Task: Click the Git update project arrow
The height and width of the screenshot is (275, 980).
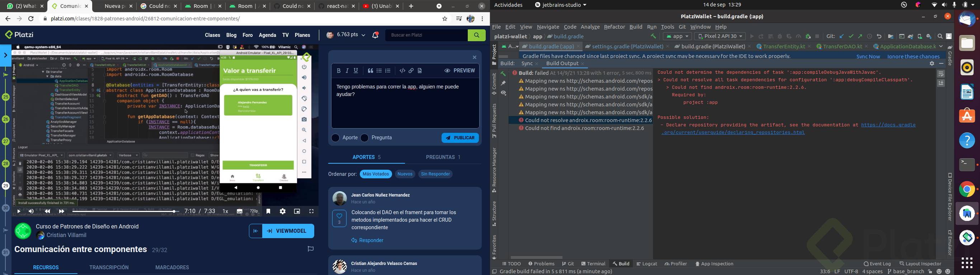Action: 842,37
